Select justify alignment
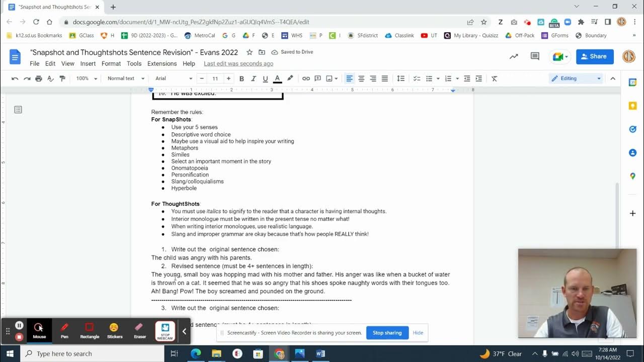This screenshot has height=362, width=644. pos(385,78)
